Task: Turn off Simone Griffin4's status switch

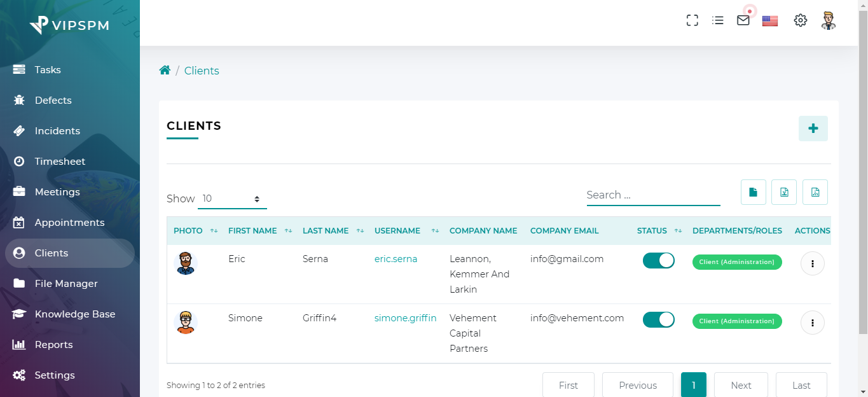Action: (658, 319)
